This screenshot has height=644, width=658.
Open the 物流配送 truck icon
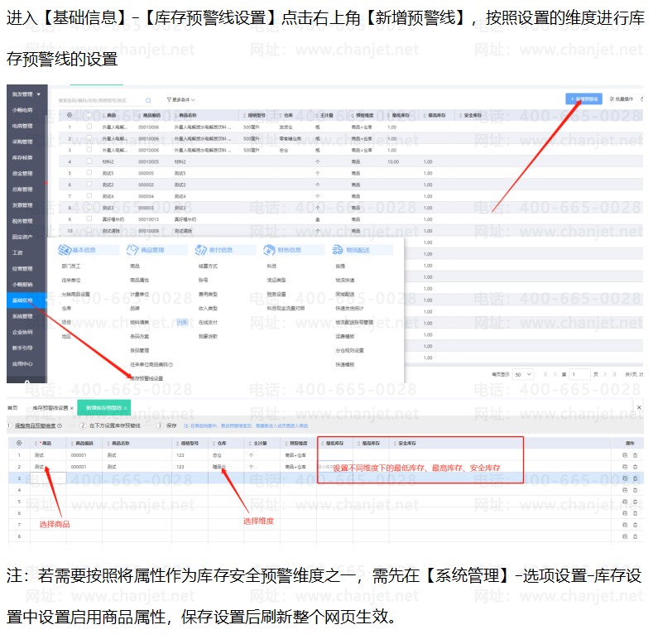[338, 250]
